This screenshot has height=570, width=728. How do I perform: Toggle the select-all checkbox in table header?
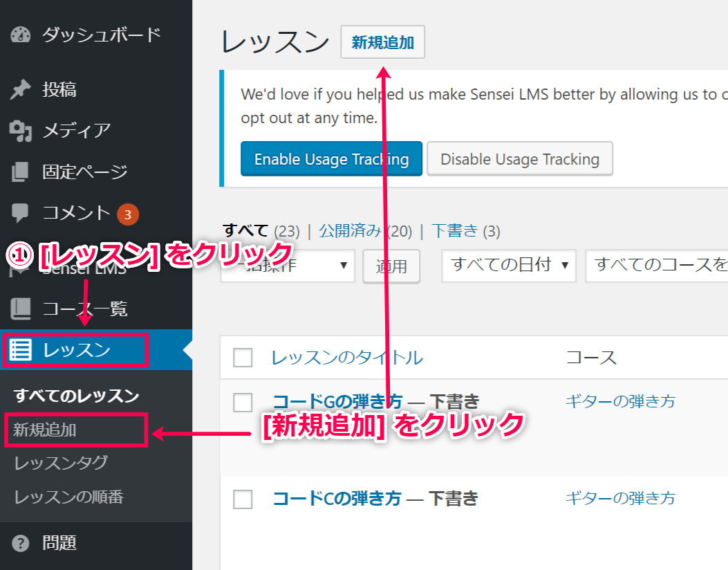click(243, 358)
